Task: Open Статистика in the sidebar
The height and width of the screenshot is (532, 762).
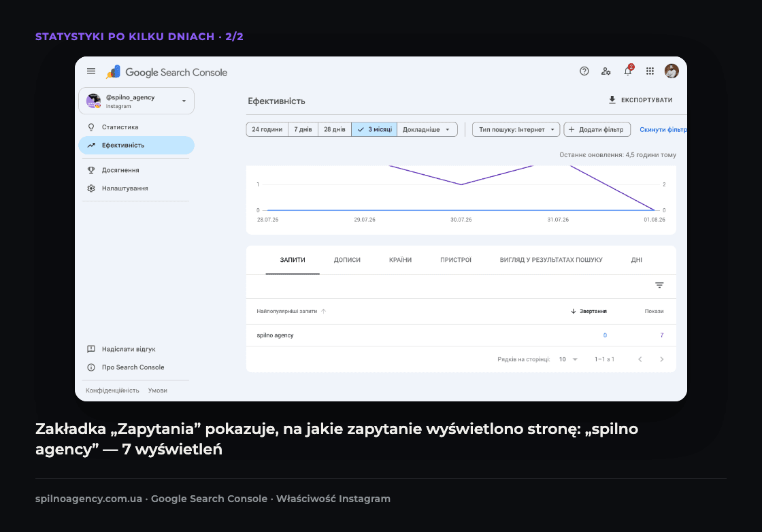Action: click(x=137, y=127)
